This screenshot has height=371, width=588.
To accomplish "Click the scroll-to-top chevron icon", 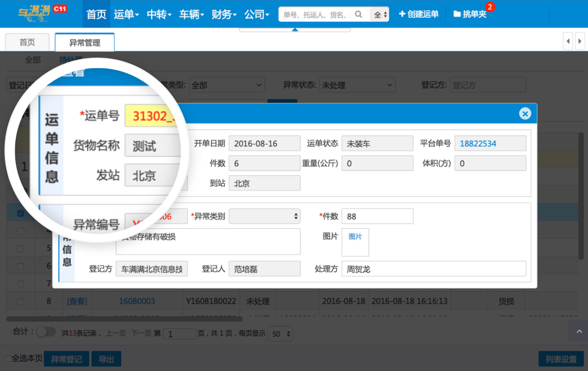I will point(579,331).
